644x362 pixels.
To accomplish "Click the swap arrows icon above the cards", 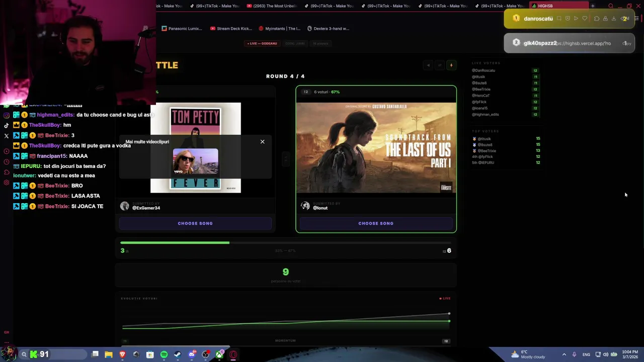I will [x=439, y=65].
